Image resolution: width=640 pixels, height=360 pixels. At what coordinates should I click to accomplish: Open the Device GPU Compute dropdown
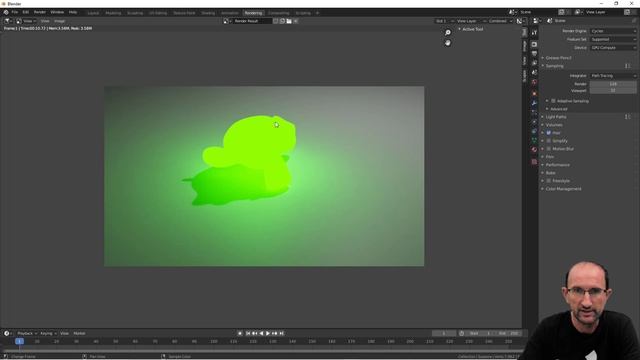613,47
